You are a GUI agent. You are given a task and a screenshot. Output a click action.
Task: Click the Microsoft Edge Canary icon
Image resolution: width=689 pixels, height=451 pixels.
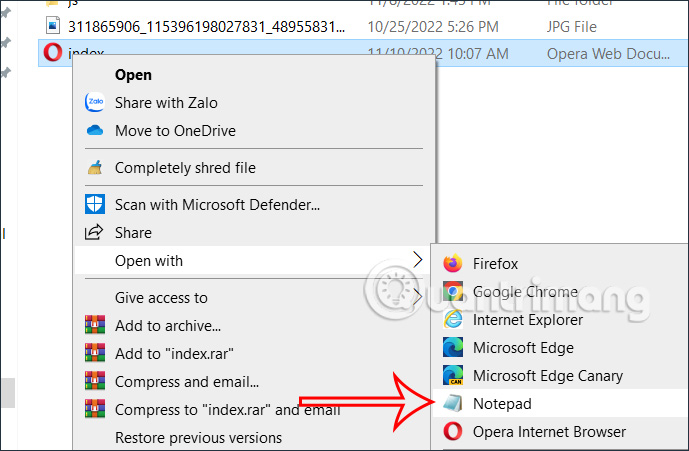tap(454, 376)
